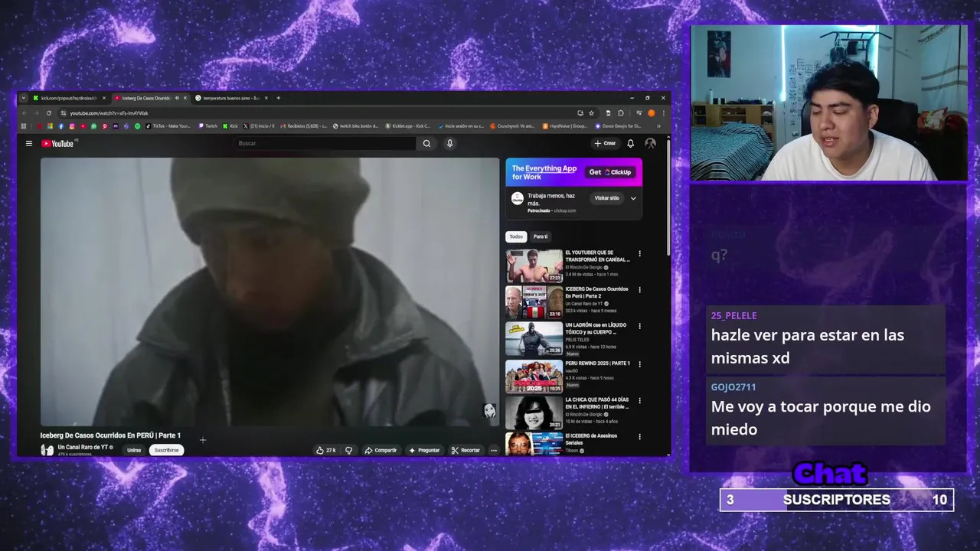Open options for El ICEBERG de Asesinos video
980x551 pixels.
pos(639,437)
